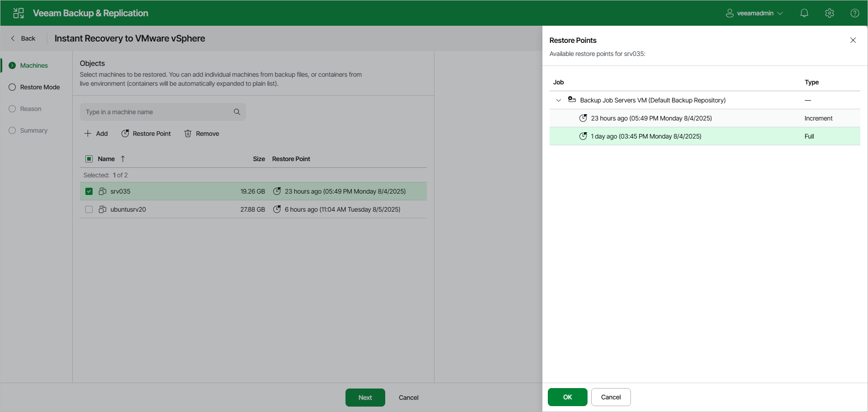The image size is (868, 412).
Task: Click the Veeam main menu grid icon
Action: pos(19,13)
